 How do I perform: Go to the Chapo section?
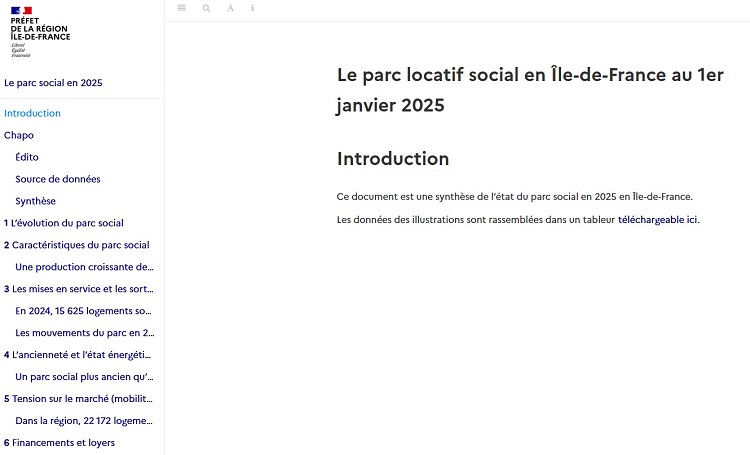tap(19, 135)
